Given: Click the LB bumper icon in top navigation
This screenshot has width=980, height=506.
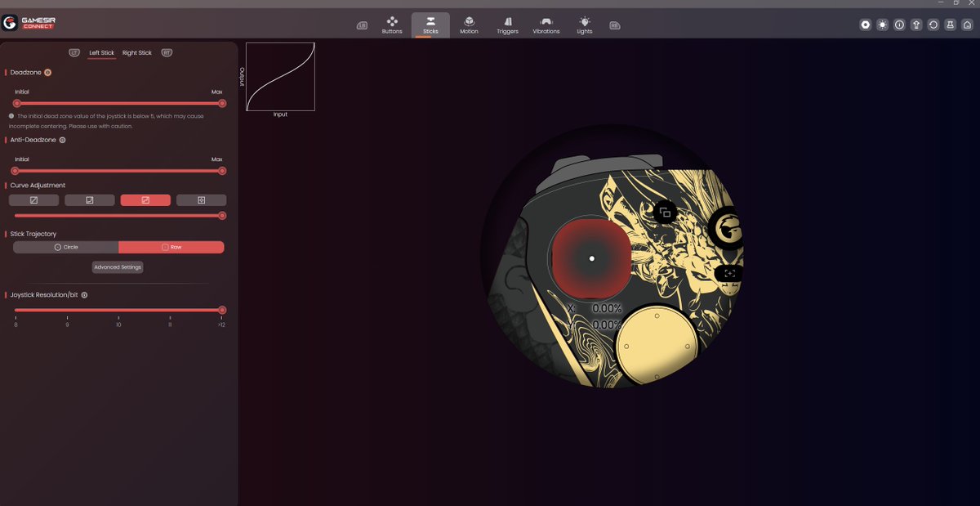Looking at the screenshot, I should tap(362, 25).
